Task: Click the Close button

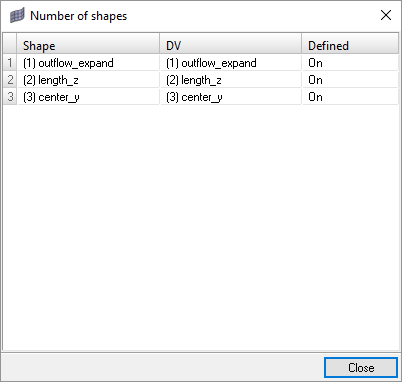Action: (361, 368)
